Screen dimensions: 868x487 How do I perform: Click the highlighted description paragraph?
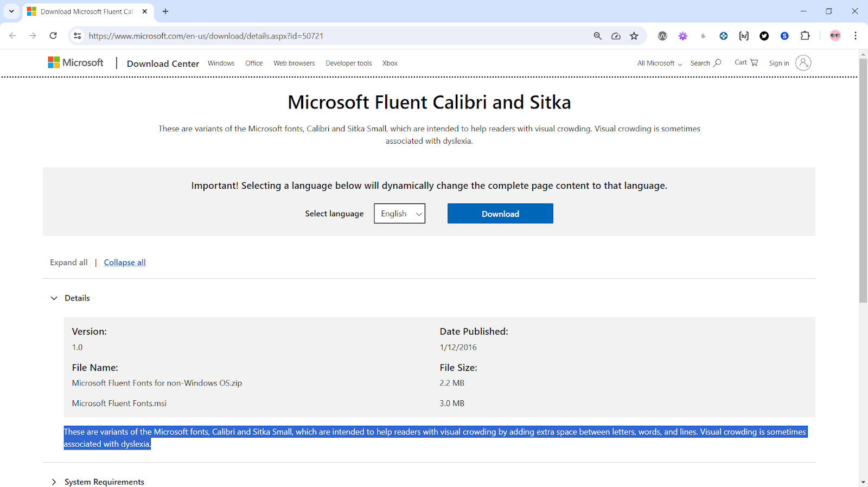click(435, 438)
